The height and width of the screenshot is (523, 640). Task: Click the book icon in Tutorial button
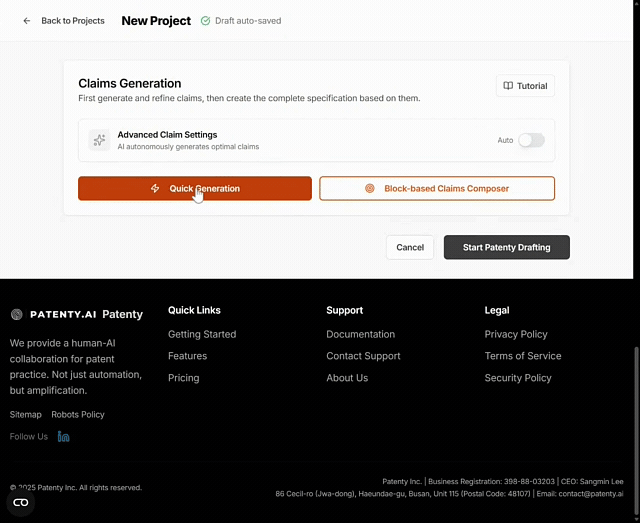(x=508, y=86)
